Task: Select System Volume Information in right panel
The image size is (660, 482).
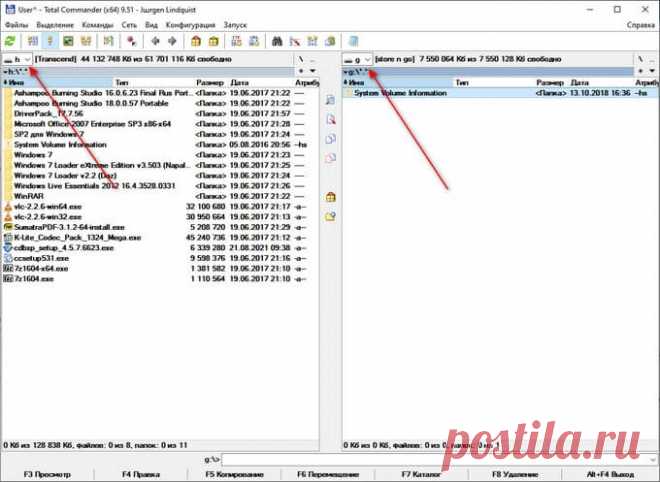Action: click(x=500, y=93)
